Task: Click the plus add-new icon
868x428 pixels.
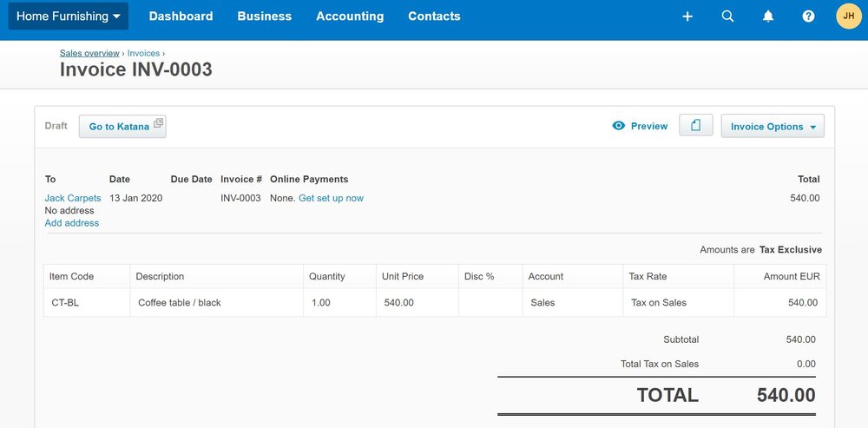Action: pos(687,16)
